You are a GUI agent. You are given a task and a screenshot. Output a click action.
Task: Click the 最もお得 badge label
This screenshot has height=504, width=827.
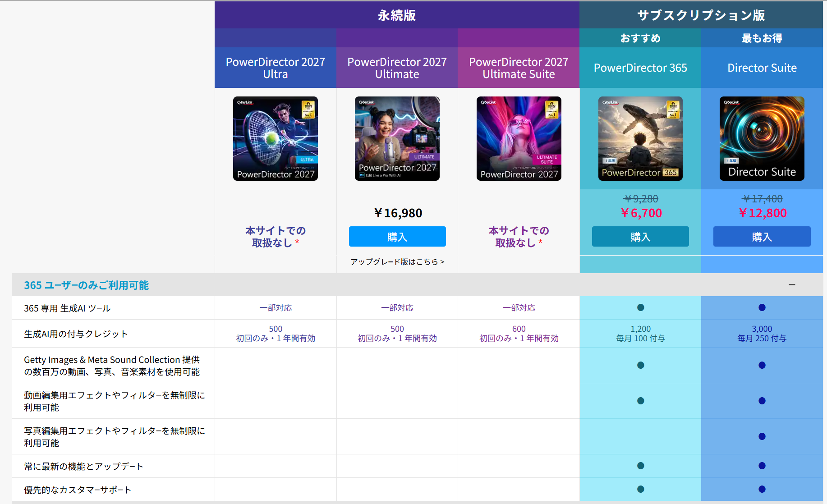point(762,38)
